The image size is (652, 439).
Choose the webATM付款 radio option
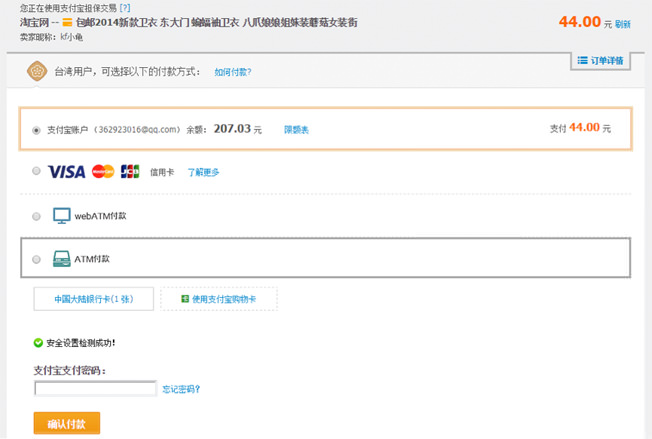click(x=37, y=216)
